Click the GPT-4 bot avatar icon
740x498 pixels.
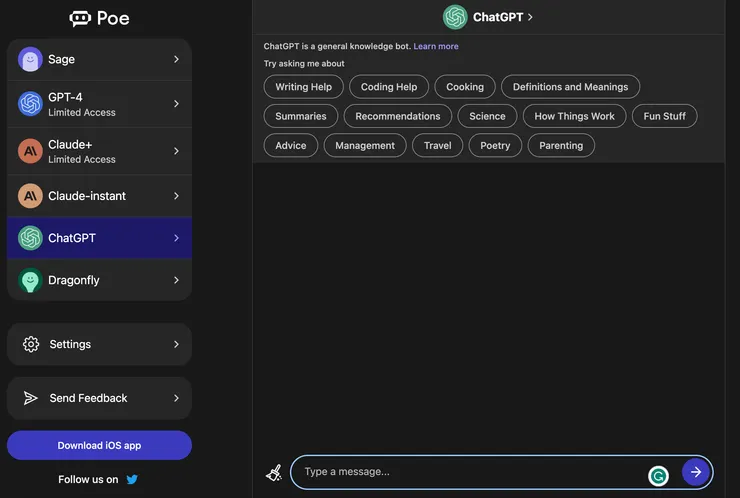tap(30, 104)
